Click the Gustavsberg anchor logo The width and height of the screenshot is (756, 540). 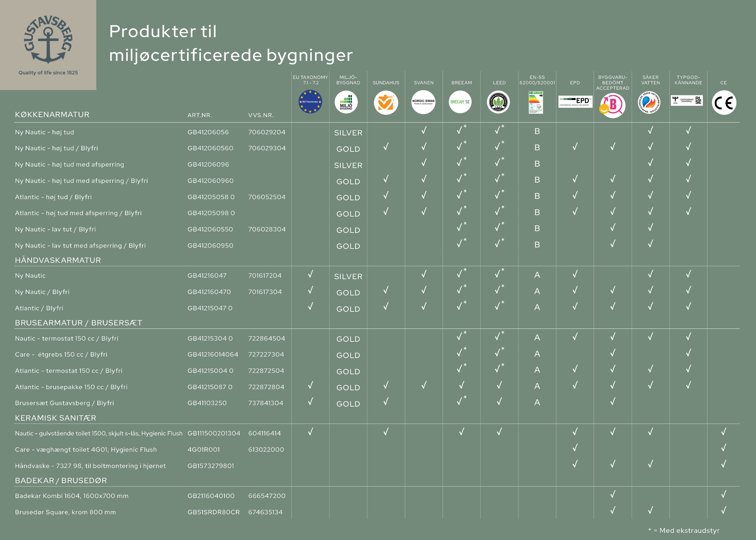(48, 39)
